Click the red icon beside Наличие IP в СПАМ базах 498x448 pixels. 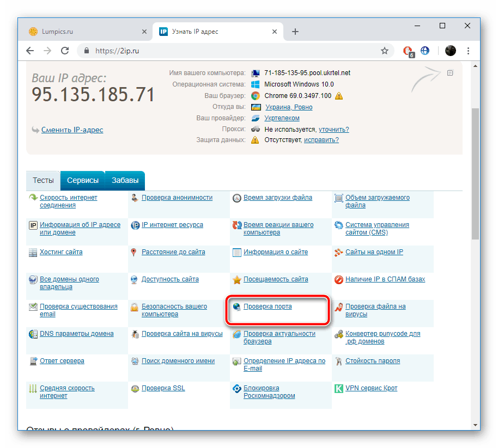click(338, 279)
